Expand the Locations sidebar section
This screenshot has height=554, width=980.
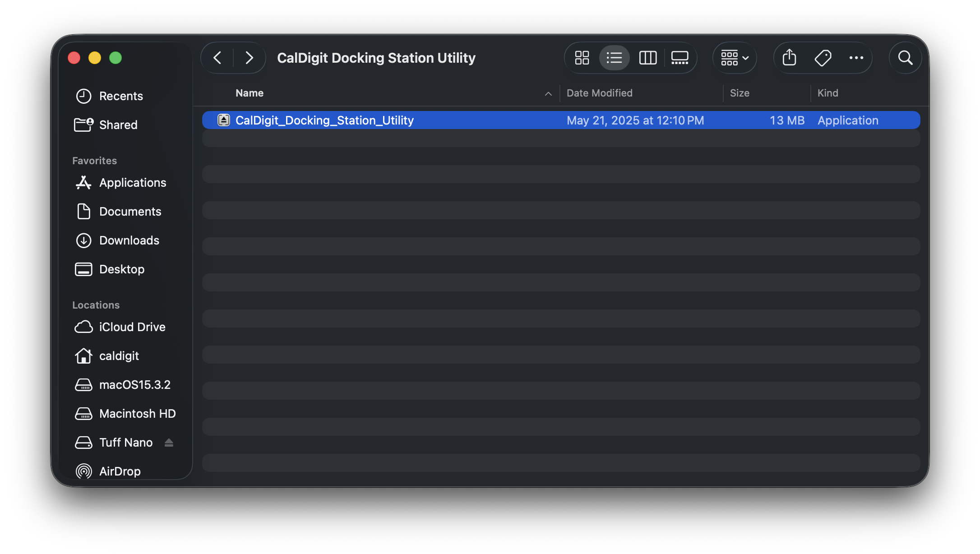point(96,305)
